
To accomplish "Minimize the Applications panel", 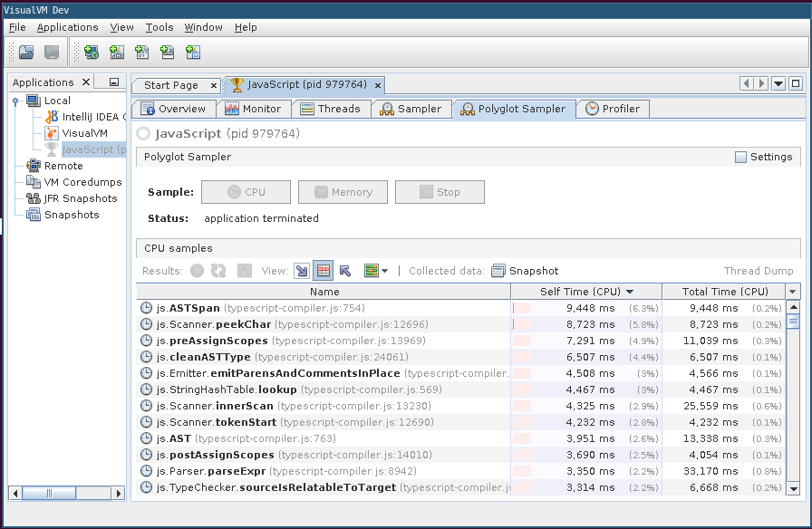I will pos(114,82).
